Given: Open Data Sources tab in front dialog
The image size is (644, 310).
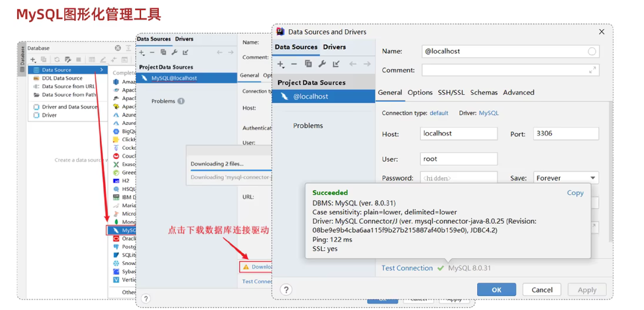Looking at the screenshot, I should [296, 47].
